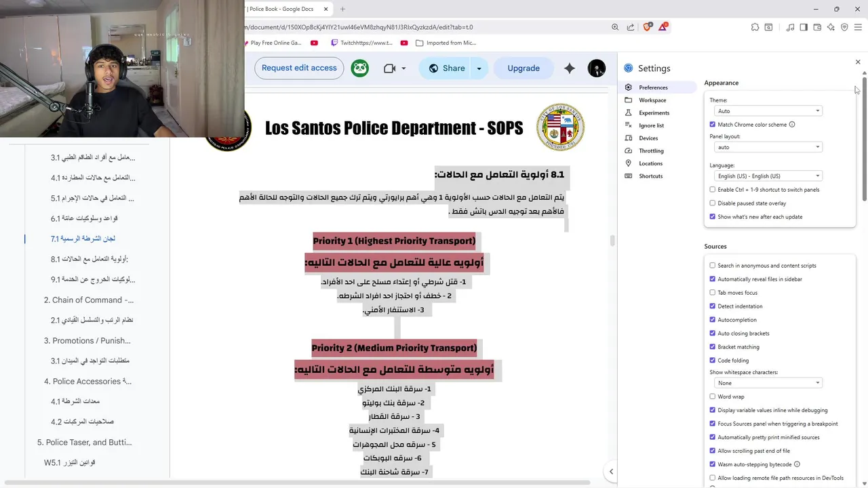
Task: Open the Panel layout dropdown
Action: pos(768,147)
